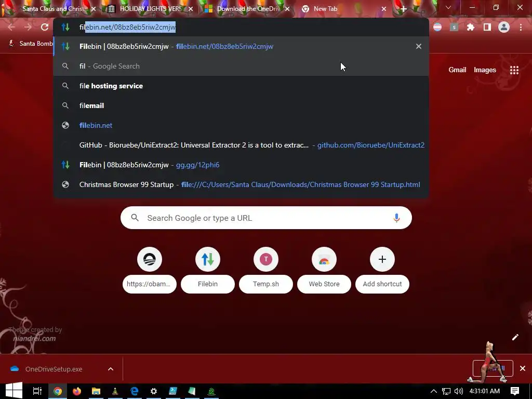Close the downloads bar
Screen dimensions: 532x399
523,368
